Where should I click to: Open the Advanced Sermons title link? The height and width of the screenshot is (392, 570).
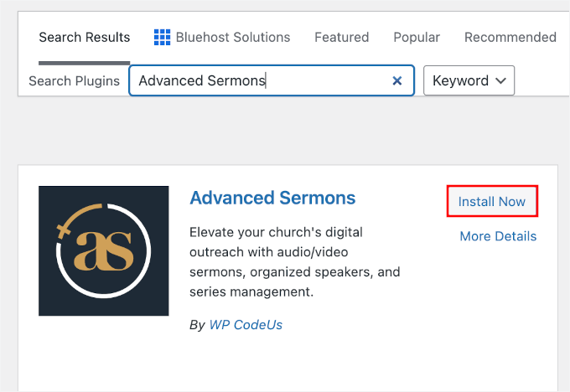tap(272, 199)
